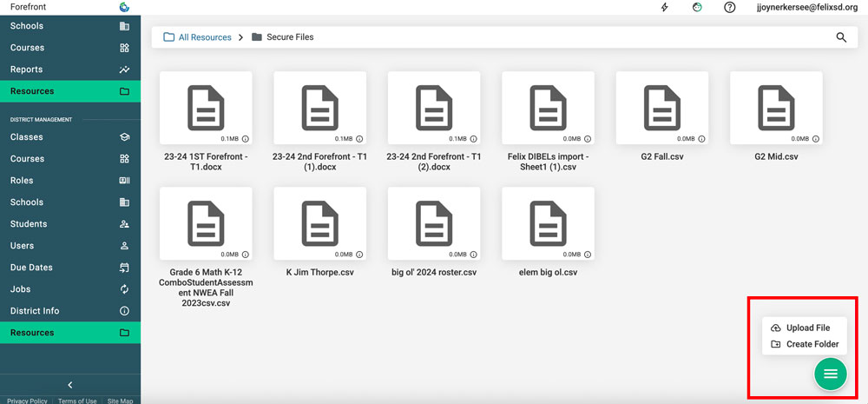Screen dimensions: 868x404
Task: Open the help question mark icon
Action: click(730, 8)
